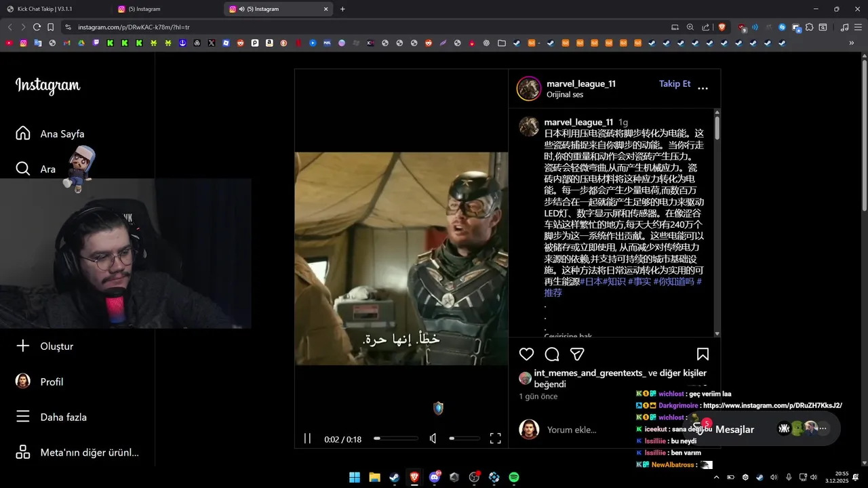Open the Daha fazla menu
The width and height of the screenshot is (868, 488).
point(51,417)
